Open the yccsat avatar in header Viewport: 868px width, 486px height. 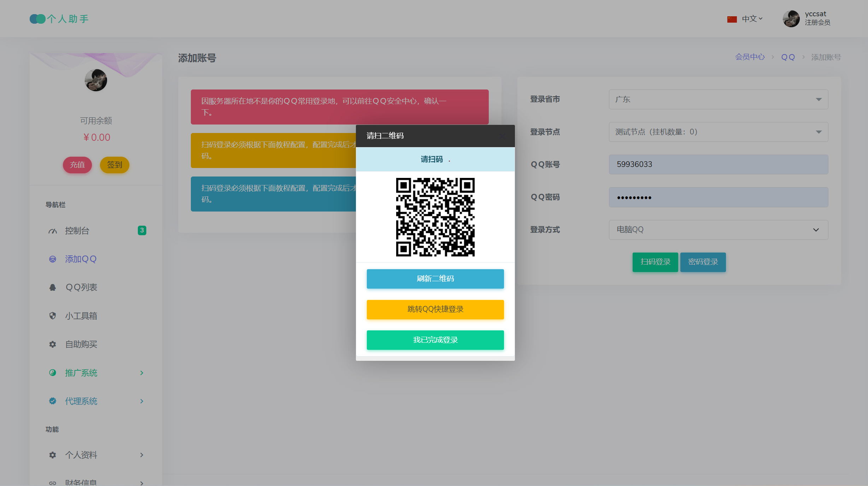tap(791, 19)
